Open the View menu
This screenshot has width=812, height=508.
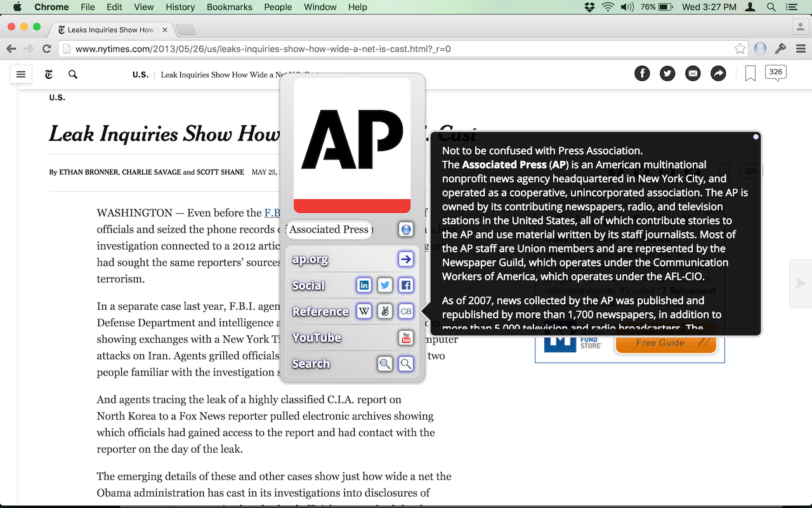click(x=144, y=7)
